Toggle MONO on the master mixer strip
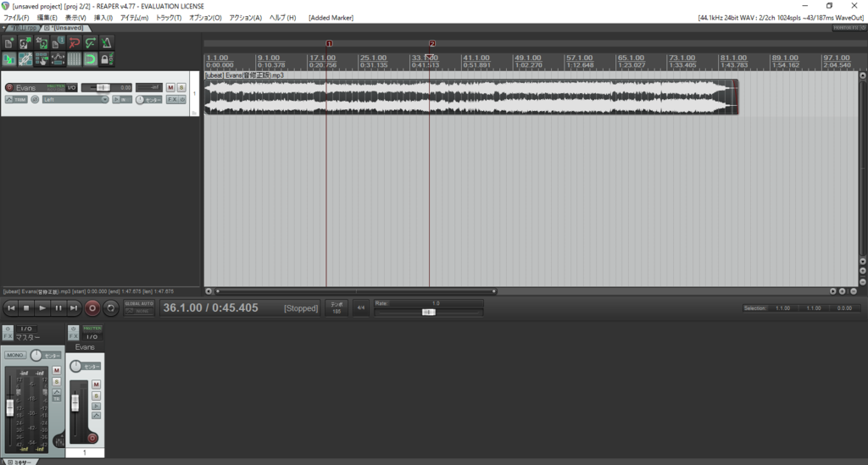Screen dimensions: 868x465 pos(15,355)
